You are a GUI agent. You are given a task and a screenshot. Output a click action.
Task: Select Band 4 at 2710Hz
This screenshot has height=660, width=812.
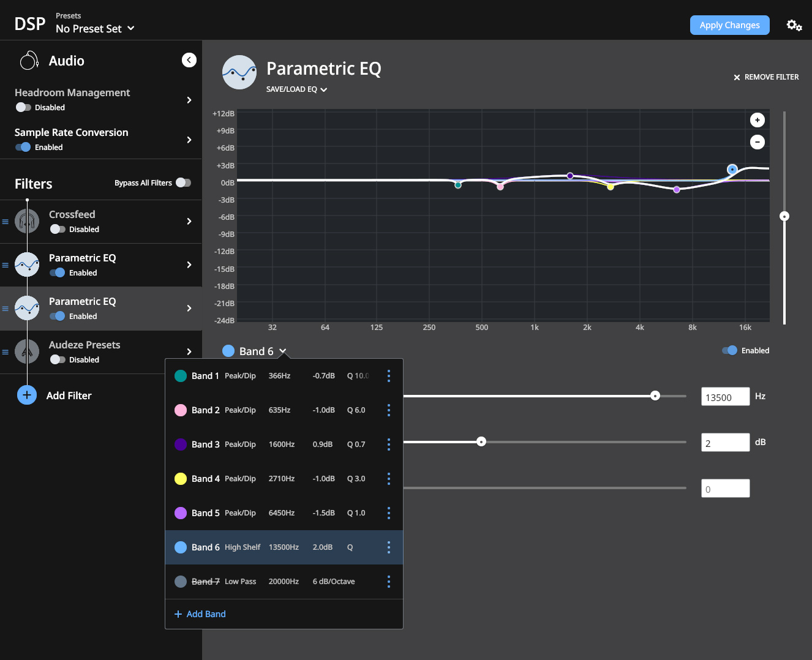[x=284, y=479]
